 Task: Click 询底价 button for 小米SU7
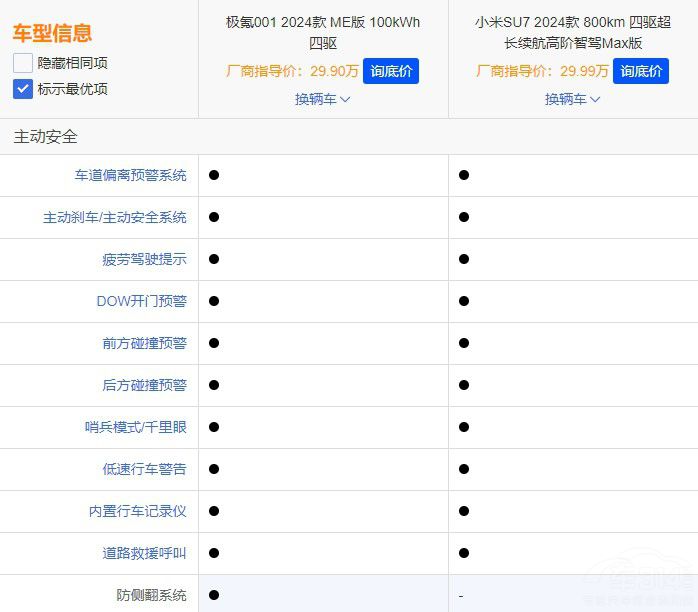[641, 71]
